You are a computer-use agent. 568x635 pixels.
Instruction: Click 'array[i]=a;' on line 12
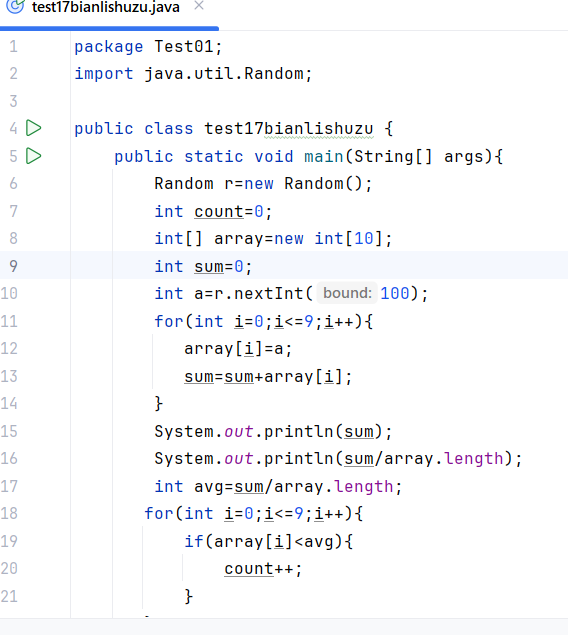point(238,349)
